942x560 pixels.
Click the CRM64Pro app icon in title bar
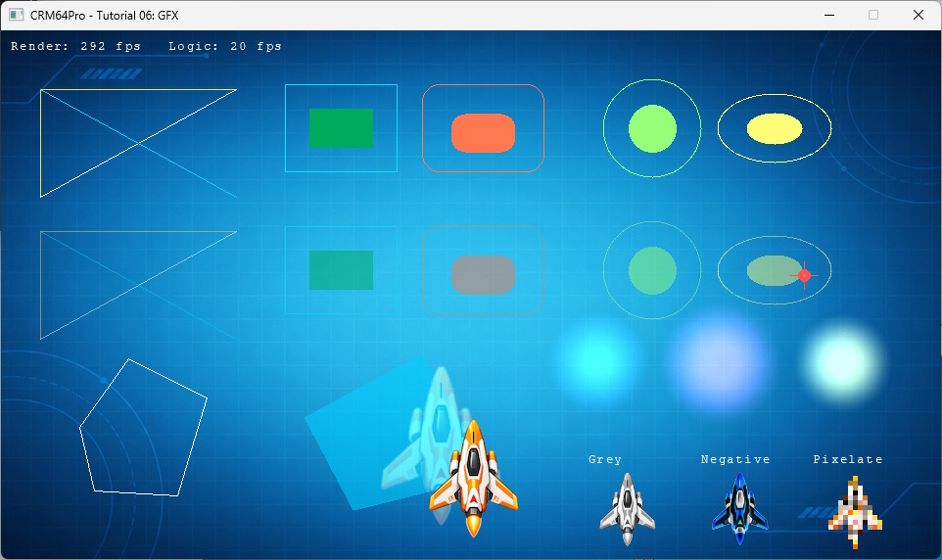16,15
